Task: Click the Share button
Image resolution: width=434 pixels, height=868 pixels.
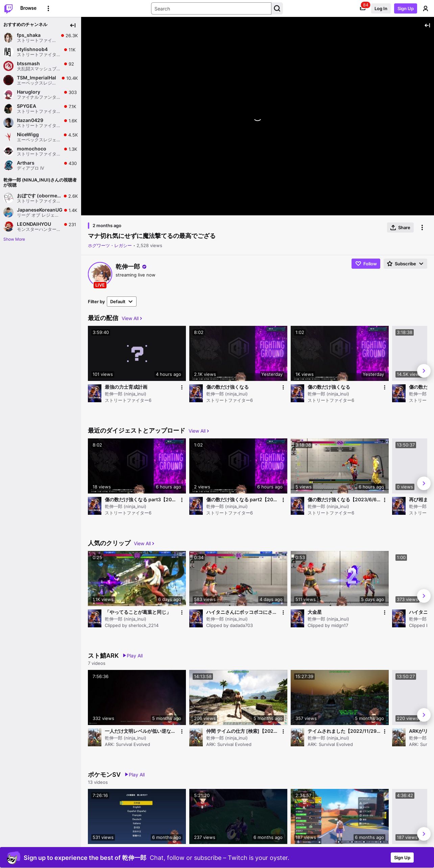Action: pyautogui.click(x=400, y=227)
